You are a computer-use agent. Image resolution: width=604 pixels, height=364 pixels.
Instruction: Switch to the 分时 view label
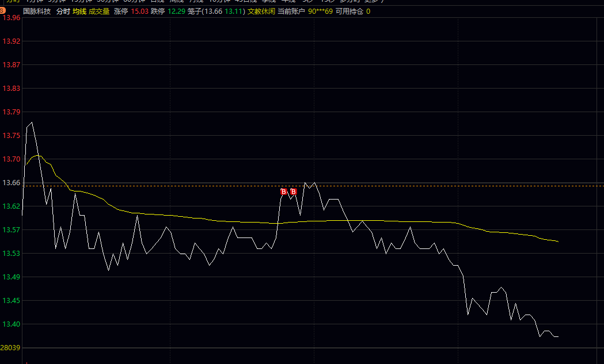pyautogui.click(x=63, y=11)
